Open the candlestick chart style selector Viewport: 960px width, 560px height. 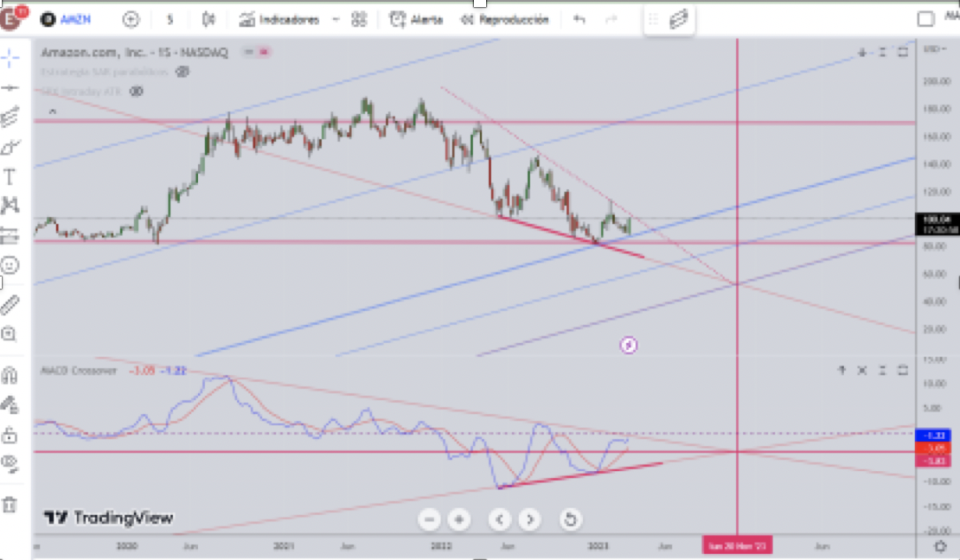point(208,20)
